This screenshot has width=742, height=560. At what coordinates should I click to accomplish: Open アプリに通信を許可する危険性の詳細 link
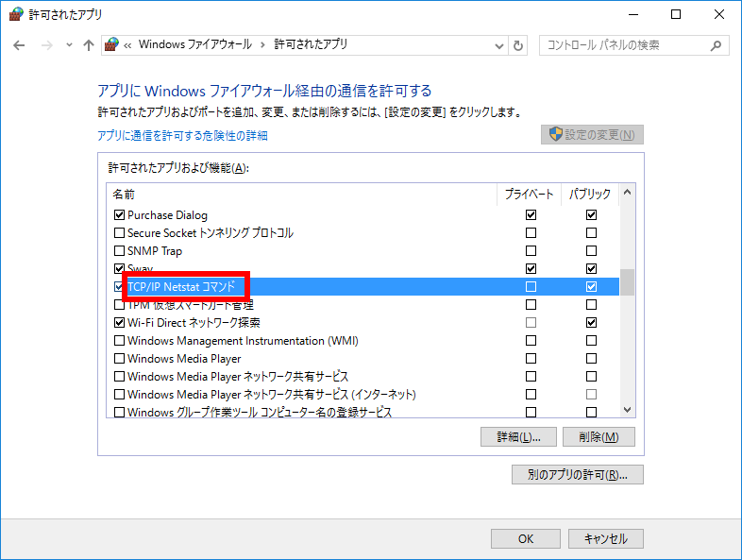pyautogui.click(x=182, y=136)
